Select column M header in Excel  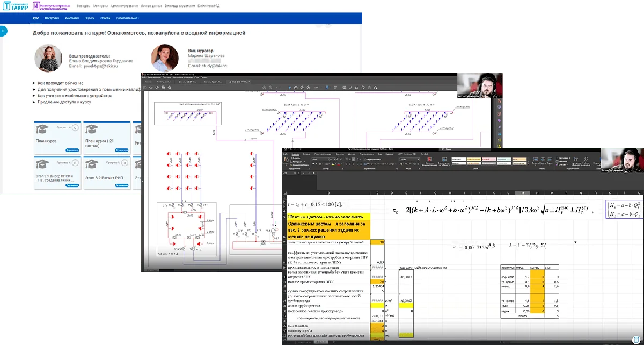coord(522,192)
